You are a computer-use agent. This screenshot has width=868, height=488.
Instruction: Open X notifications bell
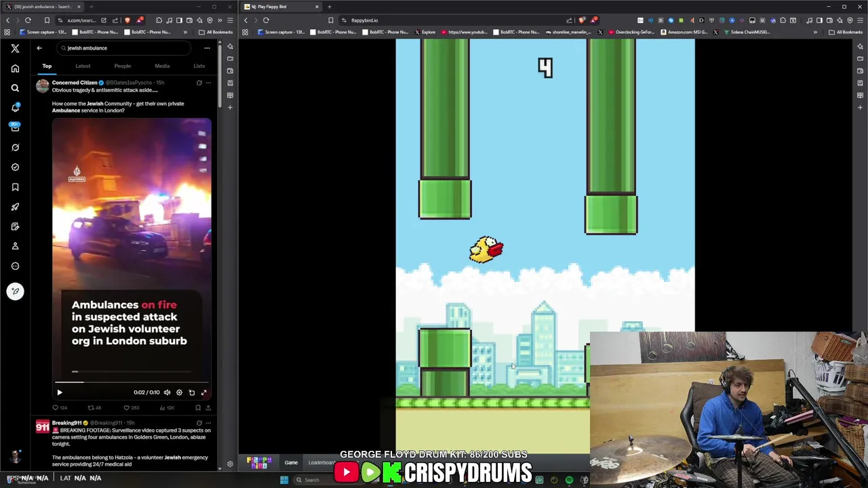click(15, 108)
